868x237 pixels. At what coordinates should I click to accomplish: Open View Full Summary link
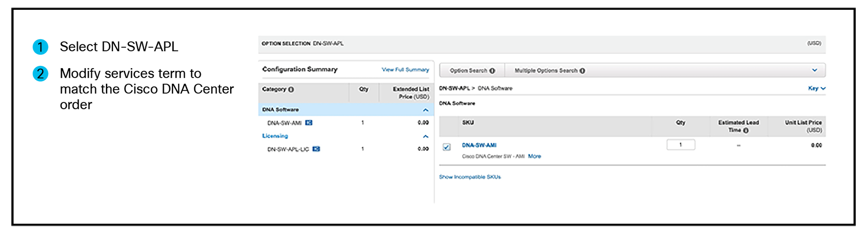pyautogui.click(x=405, y=70)
